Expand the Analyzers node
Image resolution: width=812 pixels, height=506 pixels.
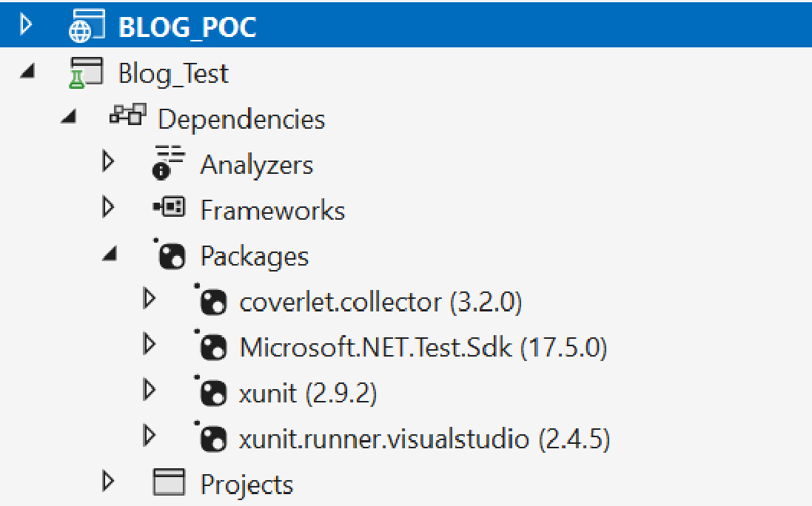108,161
